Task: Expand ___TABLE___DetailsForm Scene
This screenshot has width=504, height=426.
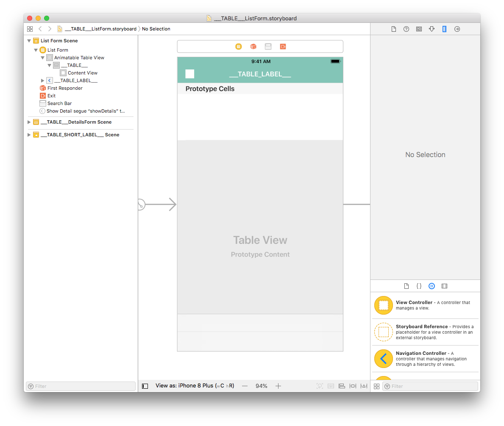Action: pos(29,122)
